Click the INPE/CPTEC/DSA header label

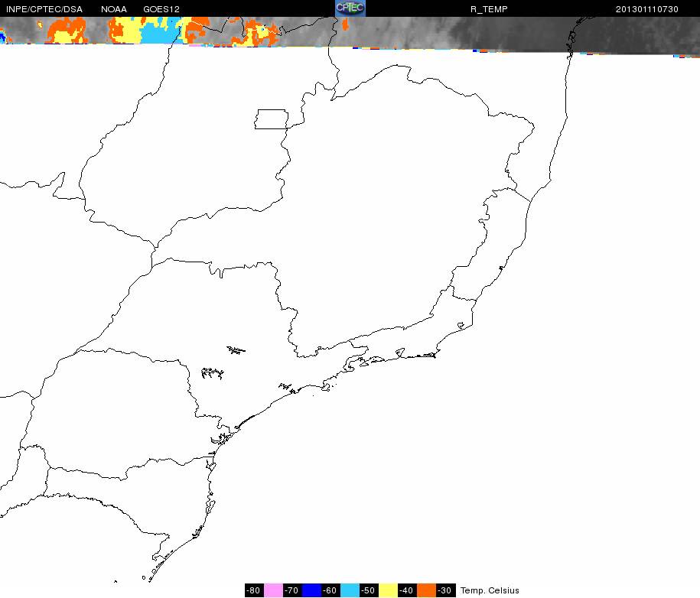point(44,9)
